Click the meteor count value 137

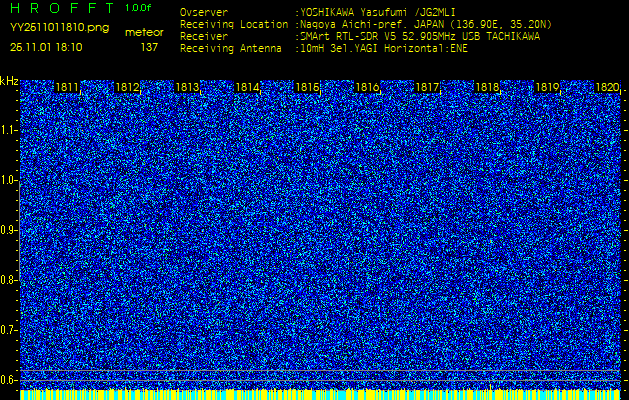coord(149,47)
